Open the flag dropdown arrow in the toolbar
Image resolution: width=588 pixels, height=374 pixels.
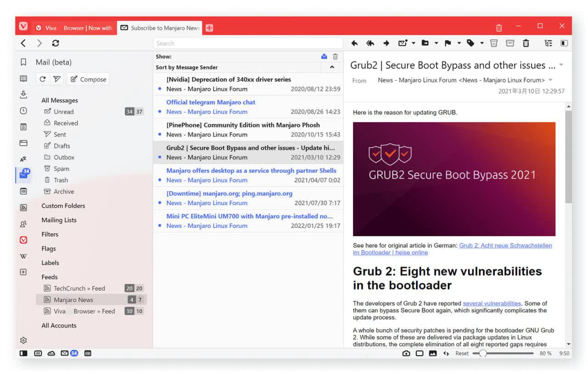coord(459,43)
